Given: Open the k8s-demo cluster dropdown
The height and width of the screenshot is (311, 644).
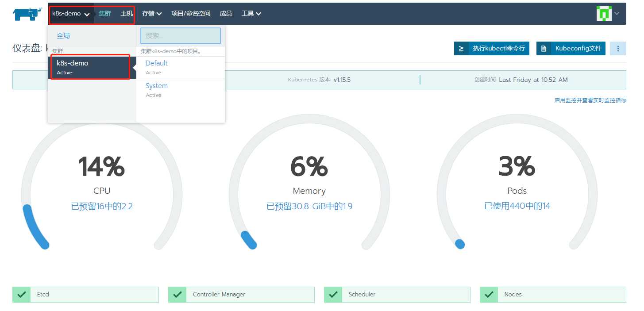Looking at the screenshot, I should tap(71, 14).
